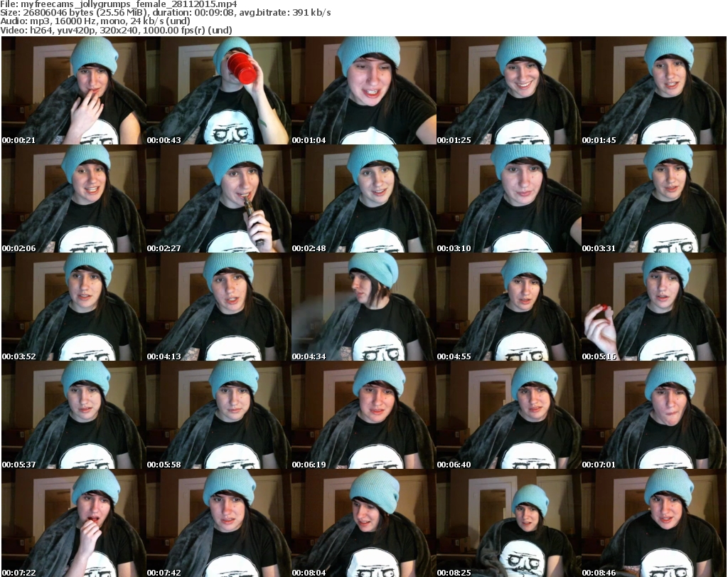This screenshot has height=577, width=728.
Task: Select the frame at 00:02:48
Action: (x=363, y=198)
